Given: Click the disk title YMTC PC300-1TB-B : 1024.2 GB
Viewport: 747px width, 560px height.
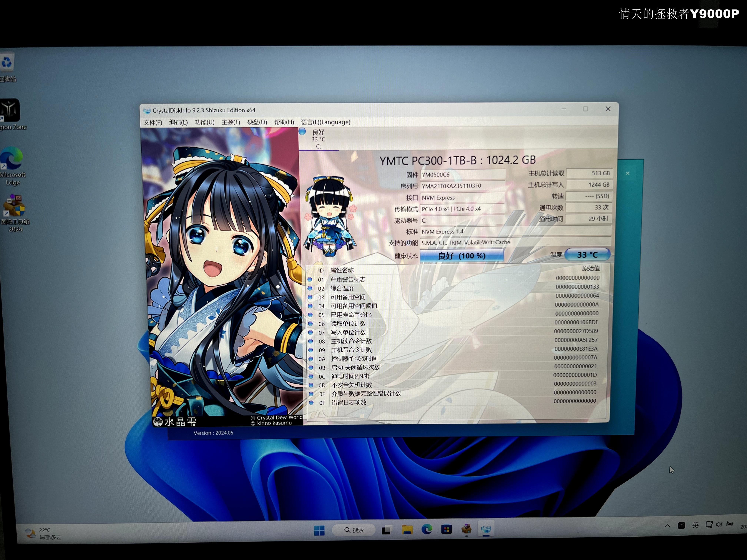Looking at the screenshot, I should [458, 160].
